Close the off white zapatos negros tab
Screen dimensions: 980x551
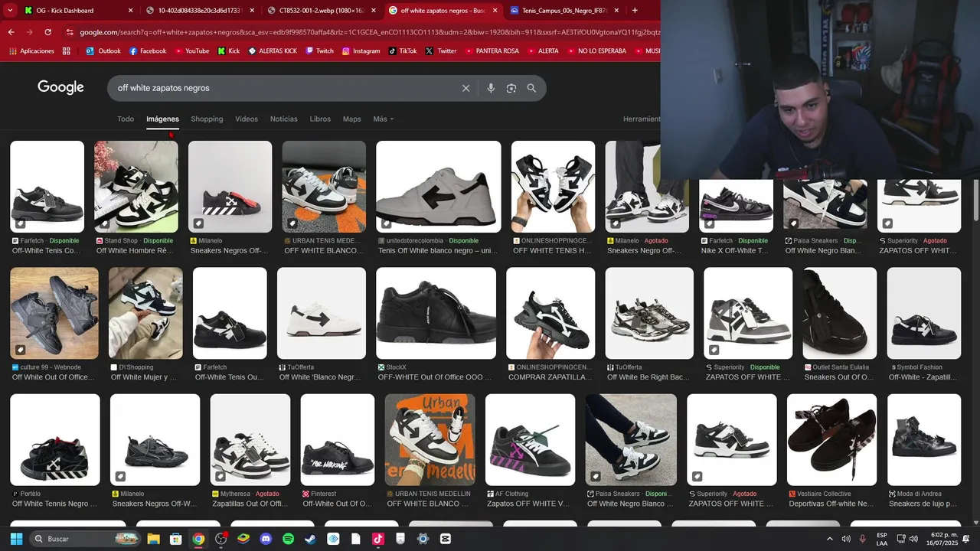[x=495, y=10]
